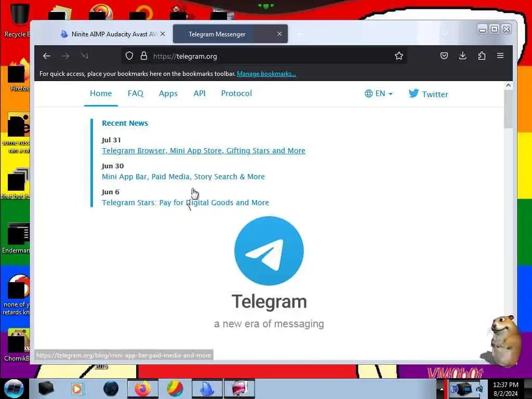Open the list all tabs dropdown arrow
Image resolution: width=532 pixels, height=399 pixels.
[x=446, y=34]
